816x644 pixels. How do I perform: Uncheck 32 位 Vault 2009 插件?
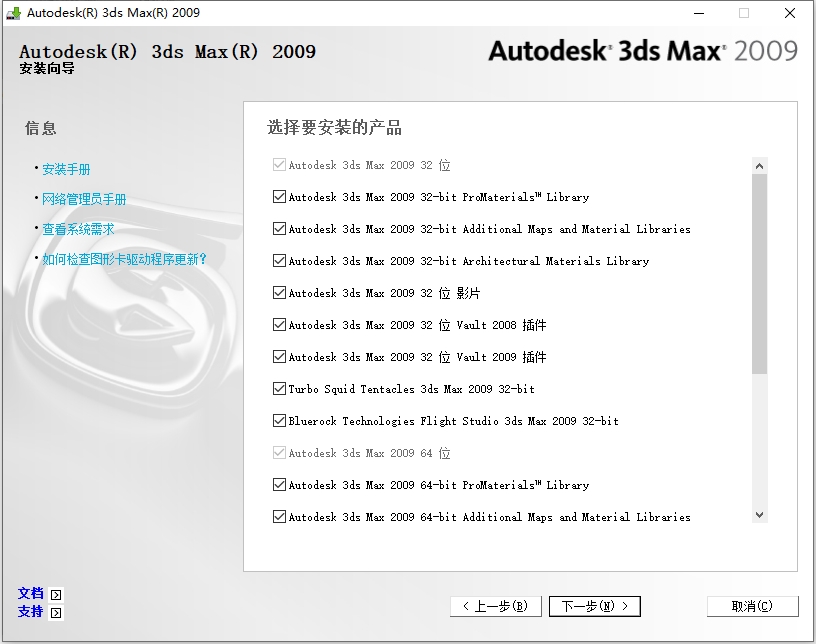coord(279,357)
